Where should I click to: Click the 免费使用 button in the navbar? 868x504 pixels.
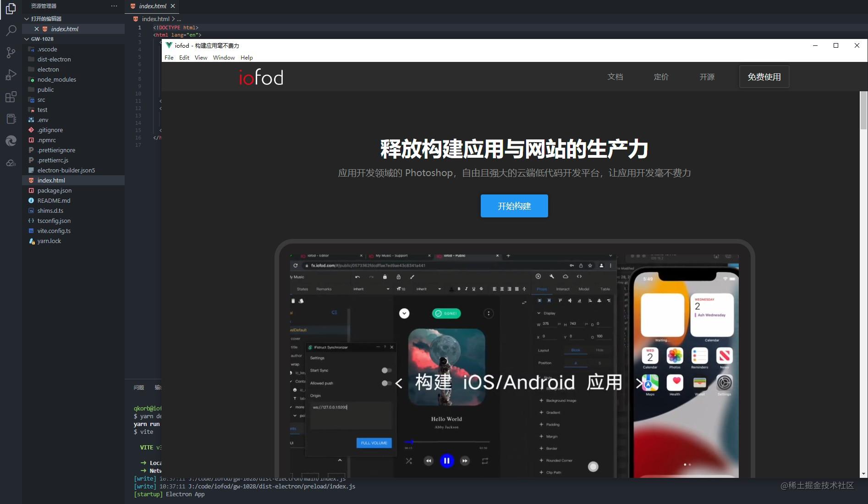click(763, 77)
